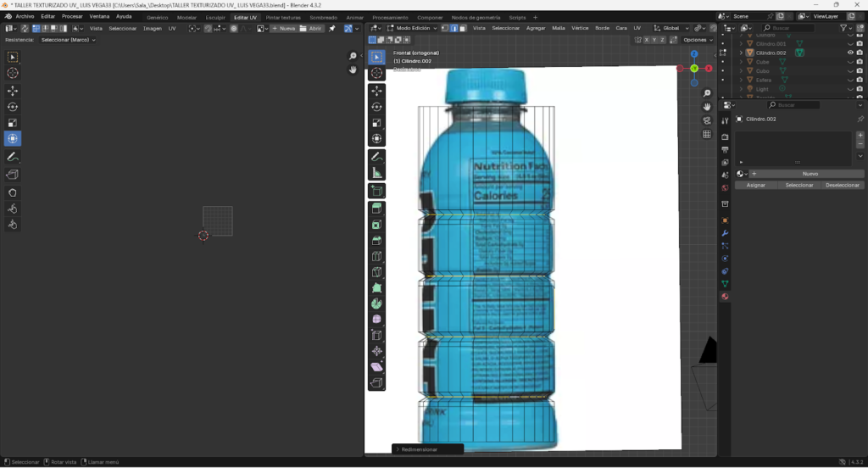The width and height of the screenshot is (868, 468).
Task: Open the Modo Edición mode dropdown
Action: click(x=412, y=28)
